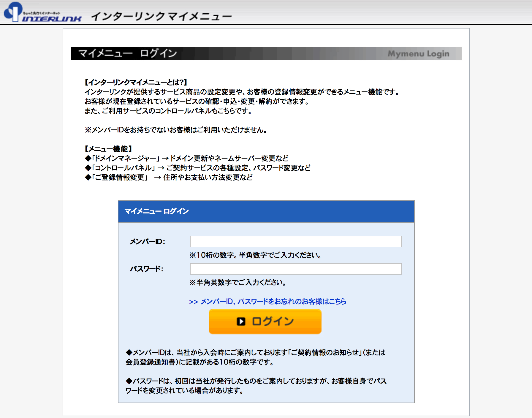The width and height of the screenshot is (532, 418).
Task: Click the blue マイメニュー ログイン form header
Action: coord(266,211)
